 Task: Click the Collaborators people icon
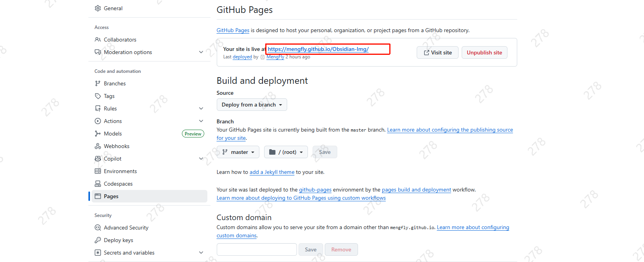pyautogui.click(x=98, y=40)
